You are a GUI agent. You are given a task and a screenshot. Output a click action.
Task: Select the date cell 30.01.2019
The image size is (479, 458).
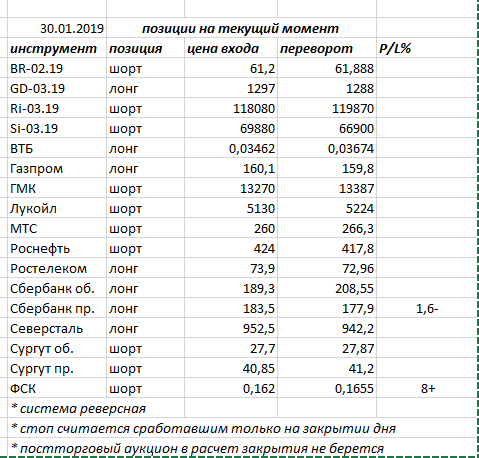57,28
